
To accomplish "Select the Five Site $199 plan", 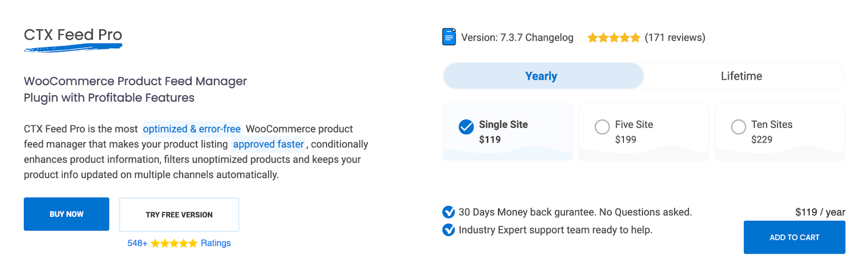I will [x=644, y=132].
